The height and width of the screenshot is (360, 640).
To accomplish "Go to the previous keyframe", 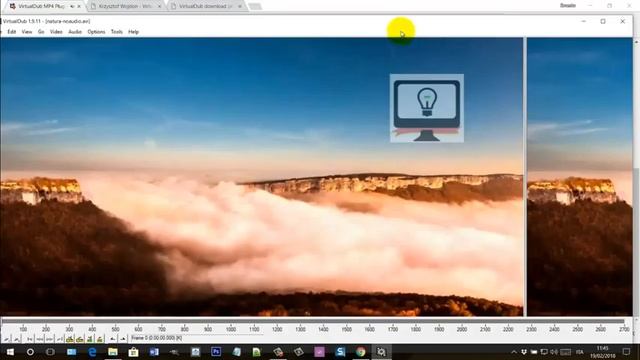I will pos(70,339).
